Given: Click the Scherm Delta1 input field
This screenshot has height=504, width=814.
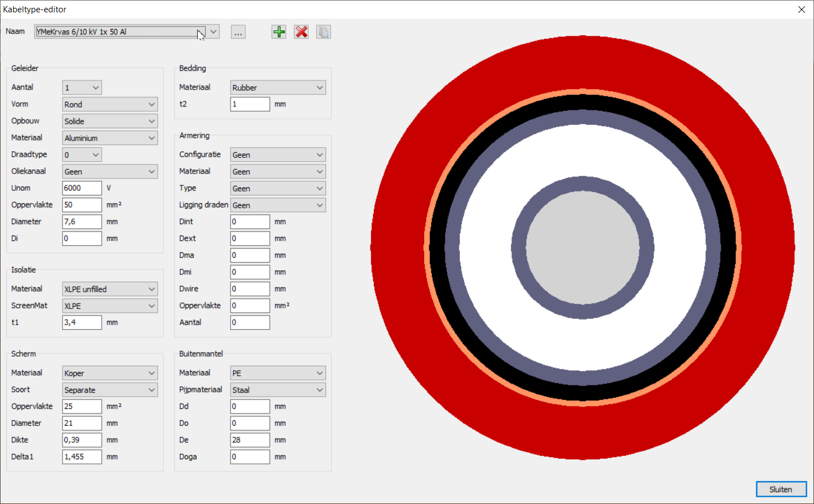Looking at the screenshot, I should (x=82, y=457).
